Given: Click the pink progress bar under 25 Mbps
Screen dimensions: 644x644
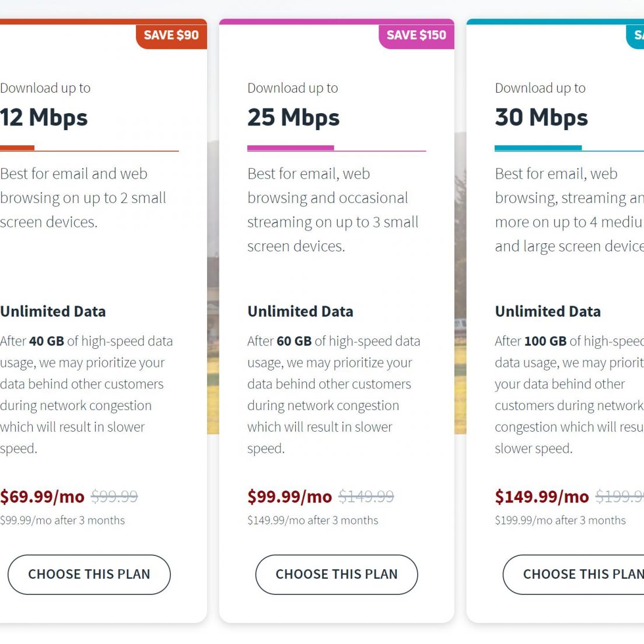Looking at the screenshot, I should tap(290, 148).
